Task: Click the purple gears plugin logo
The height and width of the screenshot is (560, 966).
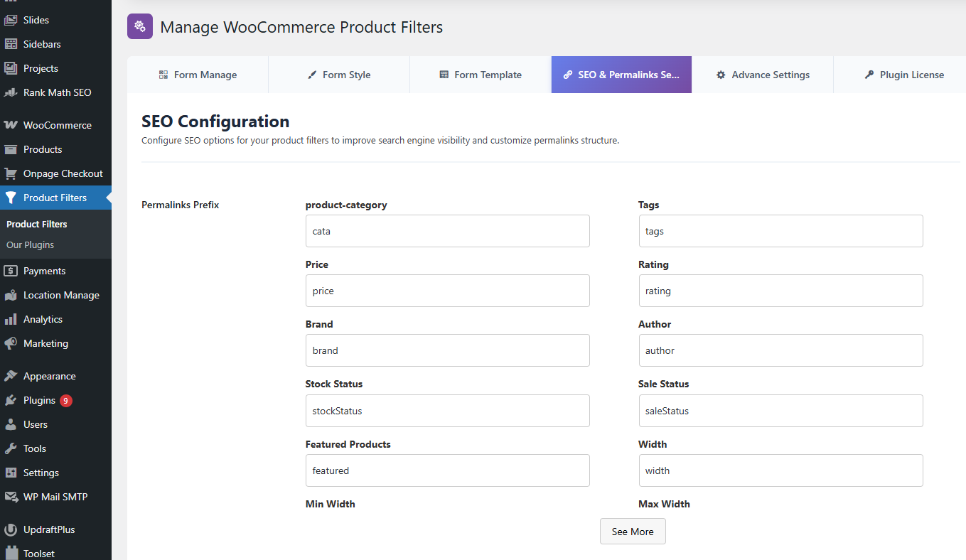Action: (140, 26)
